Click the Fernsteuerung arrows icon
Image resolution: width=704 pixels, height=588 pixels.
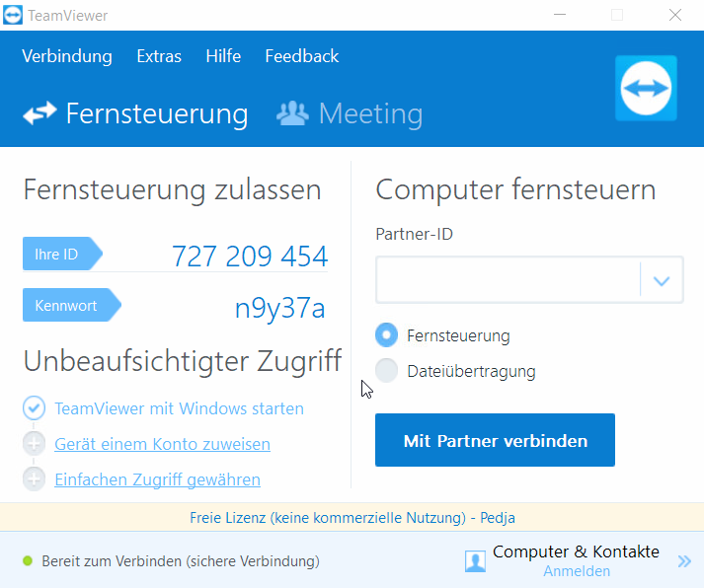(39, 113)
